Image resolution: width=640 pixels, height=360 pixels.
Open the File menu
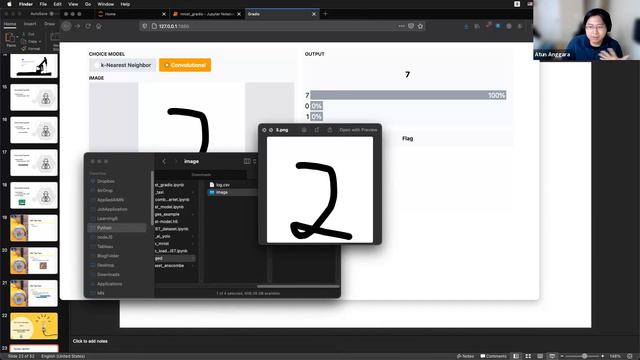43,4
